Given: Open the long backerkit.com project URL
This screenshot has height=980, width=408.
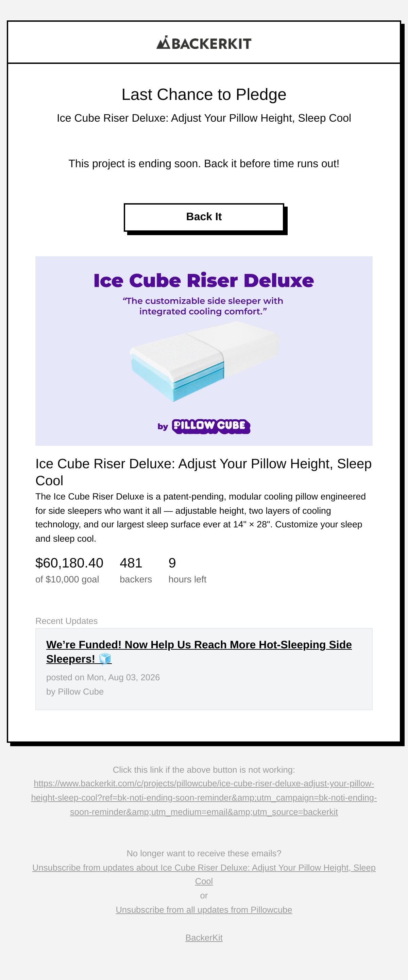Looking at the screenshot, I should click(x=204, y=798).
